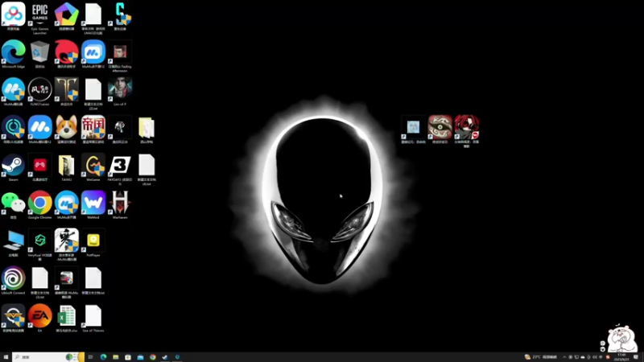This screenshot has height=362, width=644.
Task: Open the Lies of P shortcut
Action: point(120,92)
